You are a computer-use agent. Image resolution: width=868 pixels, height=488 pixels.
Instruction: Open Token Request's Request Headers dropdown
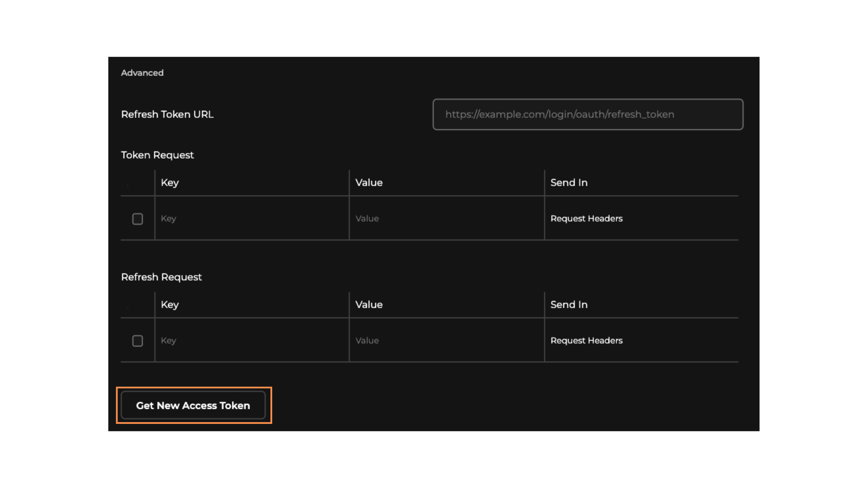tap(586, 219)
